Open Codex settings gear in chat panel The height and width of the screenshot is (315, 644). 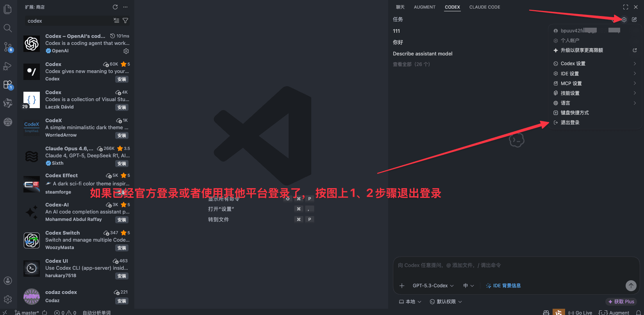pyautogui.click(x=624, y=20)
